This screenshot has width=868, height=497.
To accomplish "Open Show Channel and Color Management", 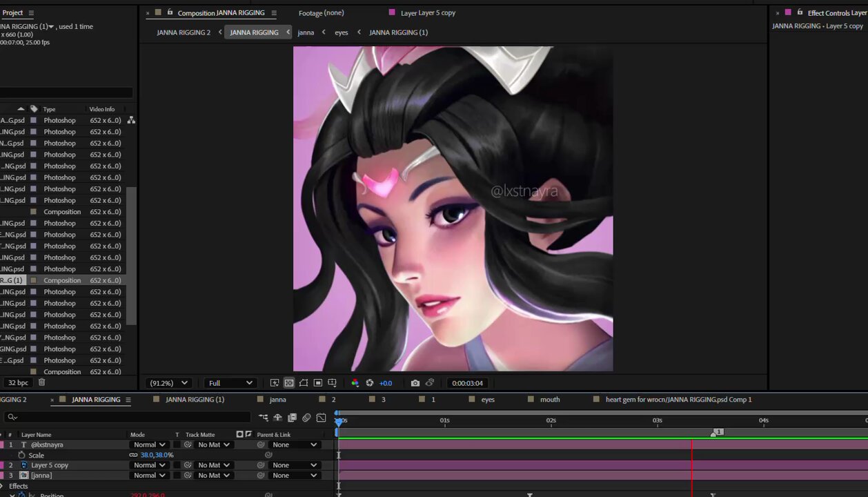I will point(355,383).
